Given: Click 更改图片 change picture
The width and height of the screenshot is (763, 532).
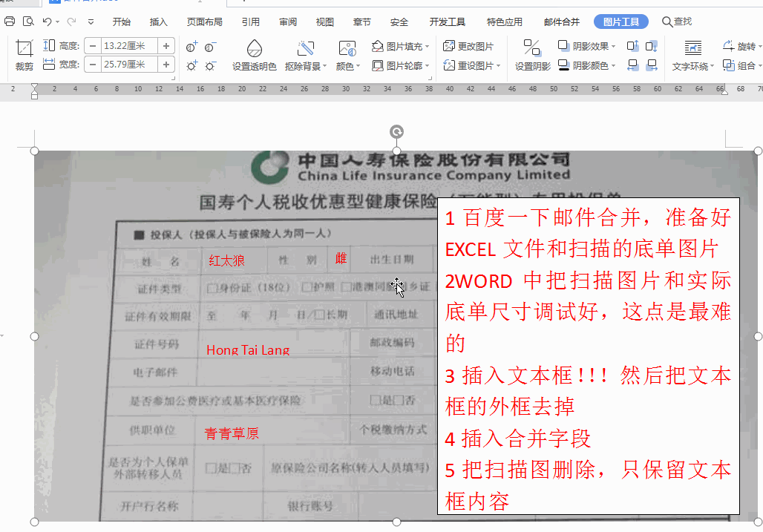Looking at the screenshot, I should (468, 46).
